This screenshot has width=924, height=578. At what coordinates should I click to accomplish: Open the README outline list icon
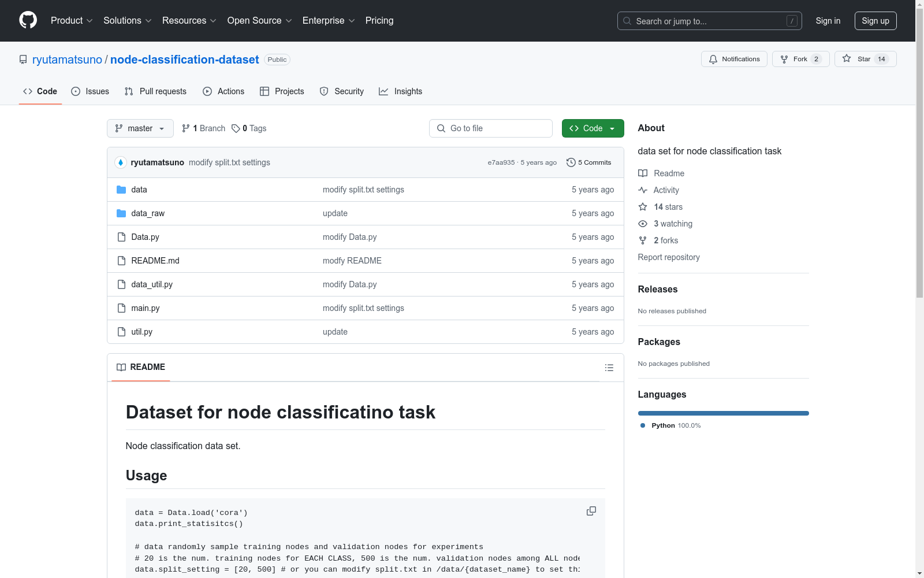click(x=609, y=368)
